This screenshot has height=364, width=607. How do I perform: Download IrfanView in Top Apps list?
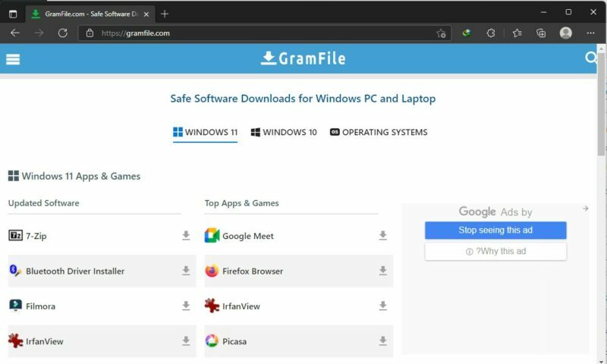click(x=383, y=306)
